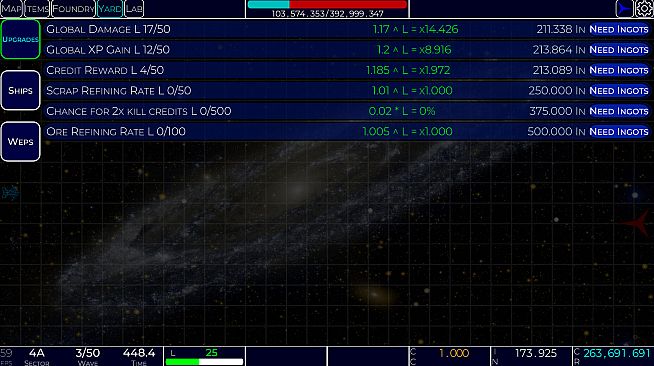654x366 pixels.
Task: Click the x1.972 credit multiplier formula
Action: 408,70
